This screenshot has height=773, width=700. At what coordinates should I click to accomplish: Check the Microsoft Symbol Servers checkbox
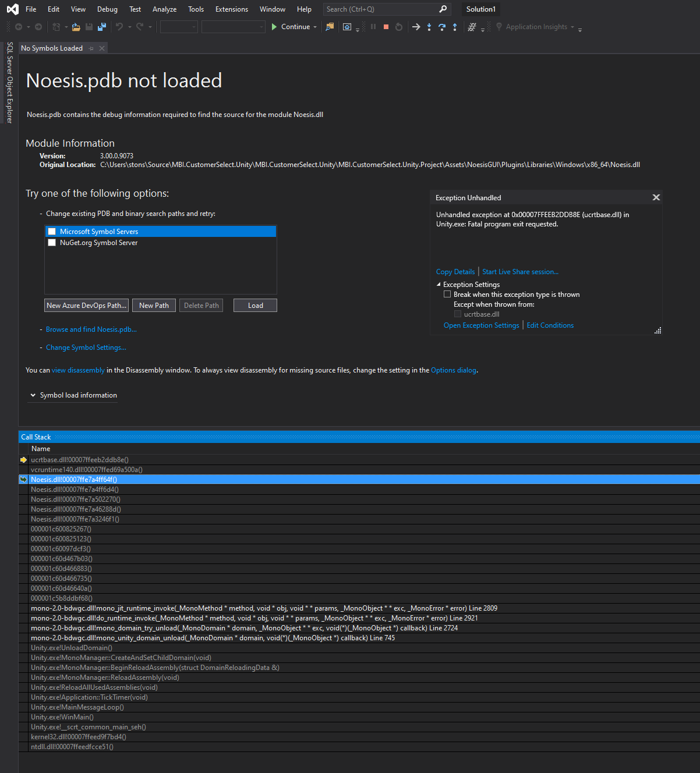[x=52, y=232]
